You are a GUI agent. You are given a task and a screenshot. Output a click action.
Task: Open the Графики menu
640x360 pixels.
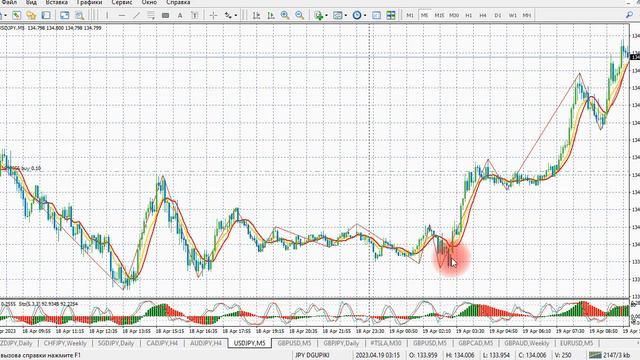pyautogui.click(x=89, y=2)
